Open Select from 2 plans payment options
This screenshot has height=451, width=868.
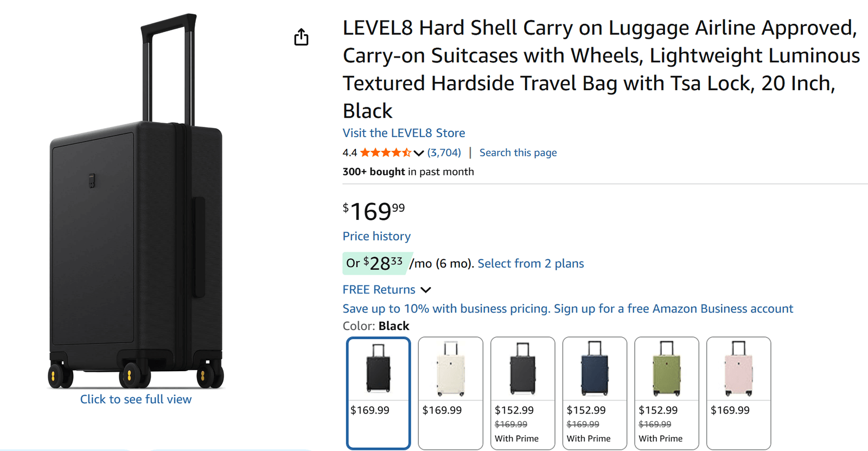[x=530, y=263]
